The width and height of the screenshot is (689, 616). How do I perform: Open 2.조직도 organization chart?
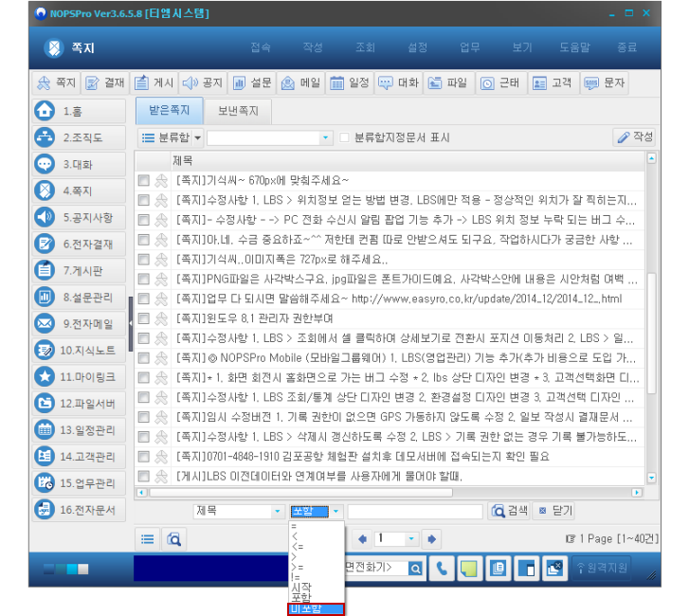(79, 137)
